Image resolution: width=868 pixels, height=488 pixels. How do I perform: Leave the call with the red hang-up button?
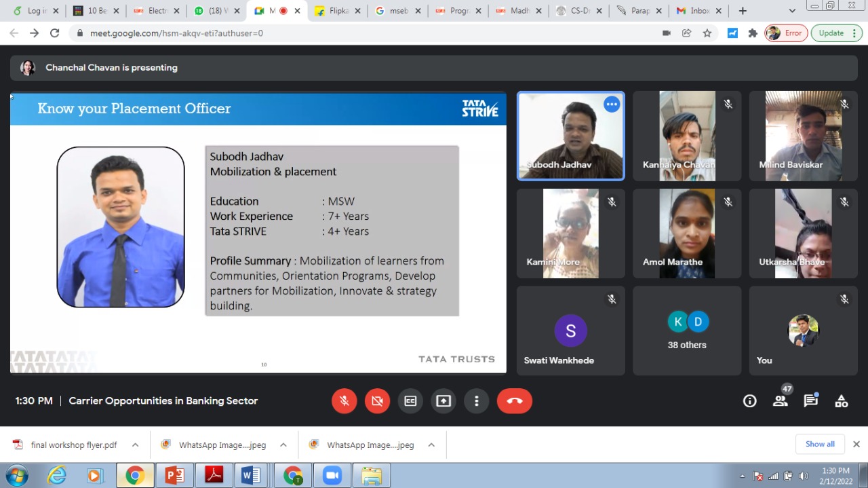pos(515,401)
